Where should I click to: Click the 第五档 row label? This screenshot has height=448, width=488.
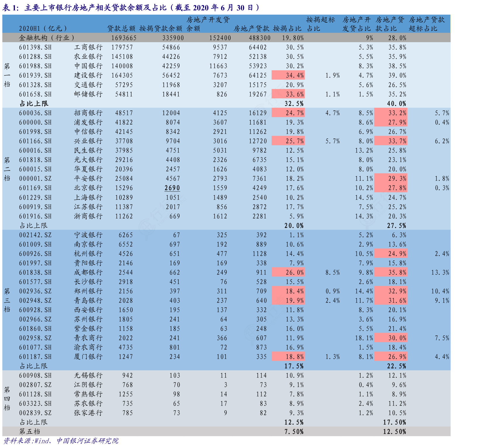click(30, 431)
